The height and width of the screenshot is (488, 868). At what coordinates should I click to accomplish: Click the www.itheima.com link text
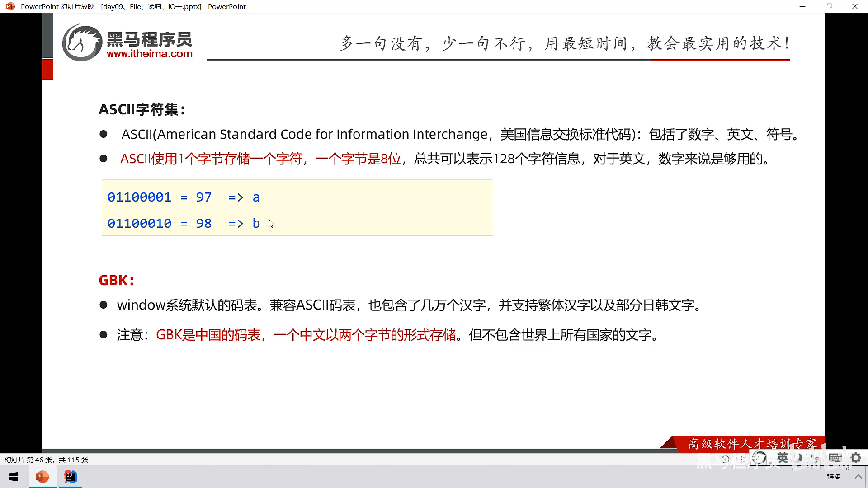point(150,54)
